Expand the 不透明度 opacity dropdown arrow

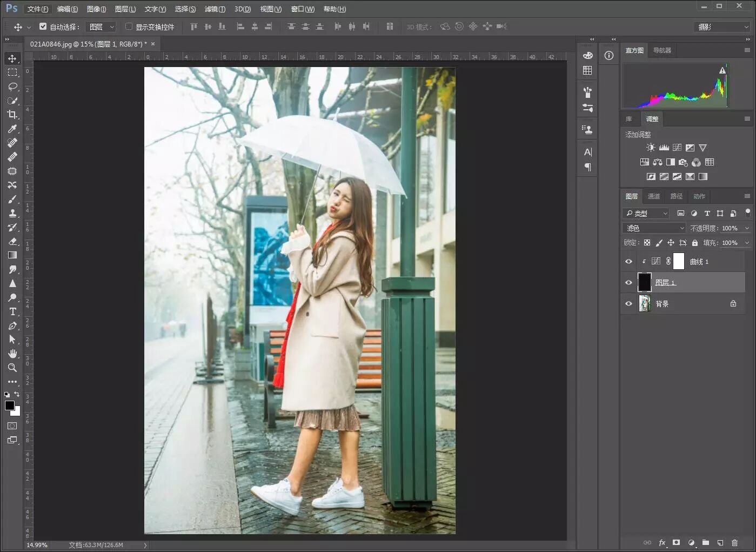(x=747, y=228)
